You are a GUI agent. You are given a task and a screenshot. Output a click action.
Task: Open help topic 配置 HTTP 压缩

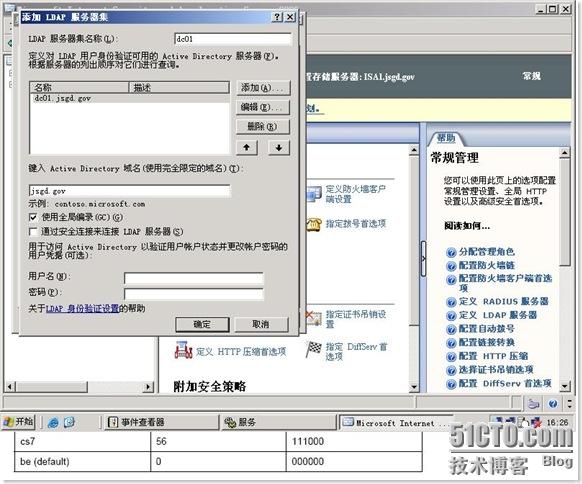pos(493,356)
